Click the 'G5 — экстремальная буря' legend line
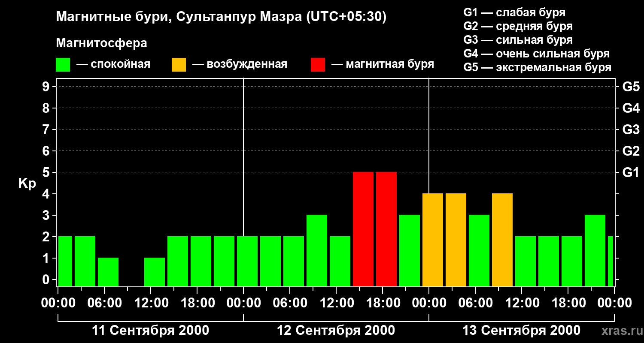644x343 pixels. pos(538,67)
